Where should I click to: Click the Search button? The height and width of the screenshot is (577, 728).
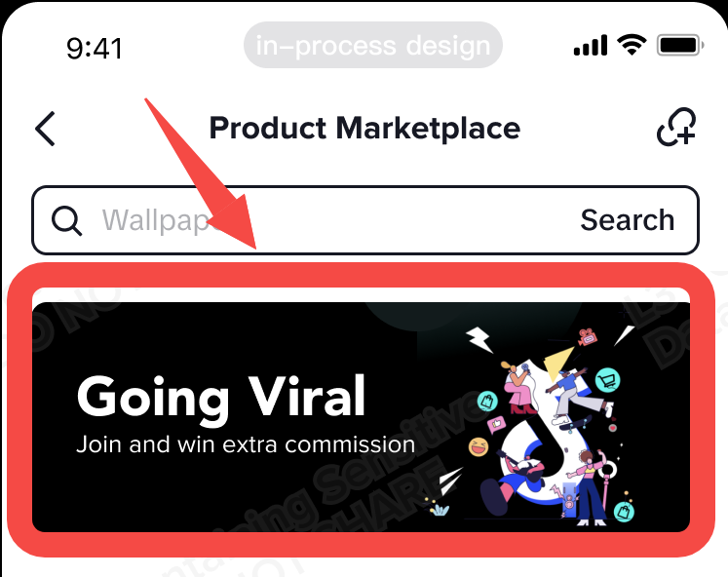[x=628, y=220]
